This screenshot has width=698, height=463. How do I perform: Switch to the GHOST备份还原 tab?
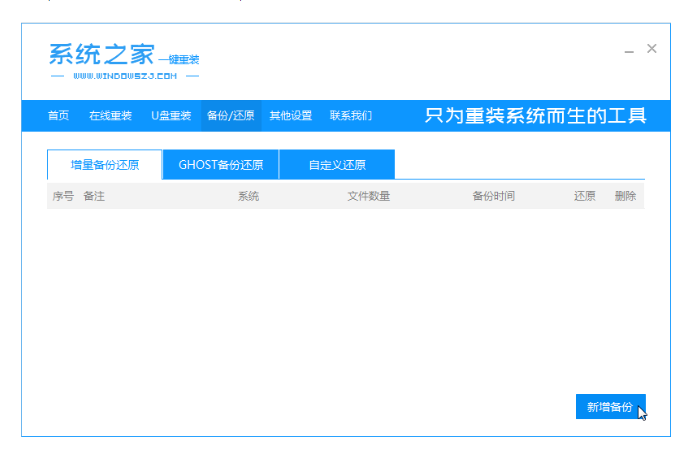(221, 165)
